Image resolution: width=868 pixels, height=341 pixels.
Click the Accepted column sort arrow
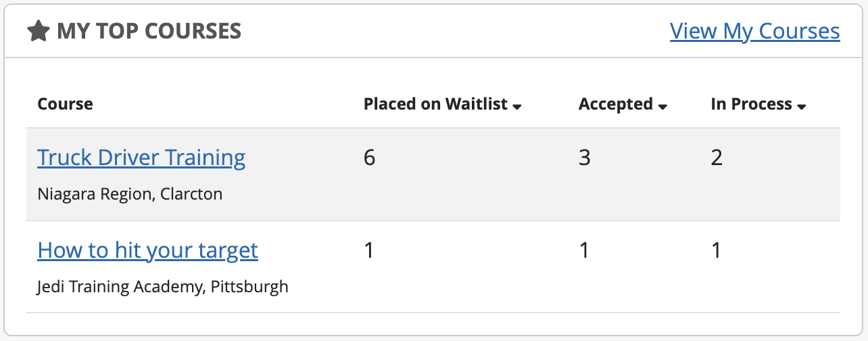[x=662, y=106]
